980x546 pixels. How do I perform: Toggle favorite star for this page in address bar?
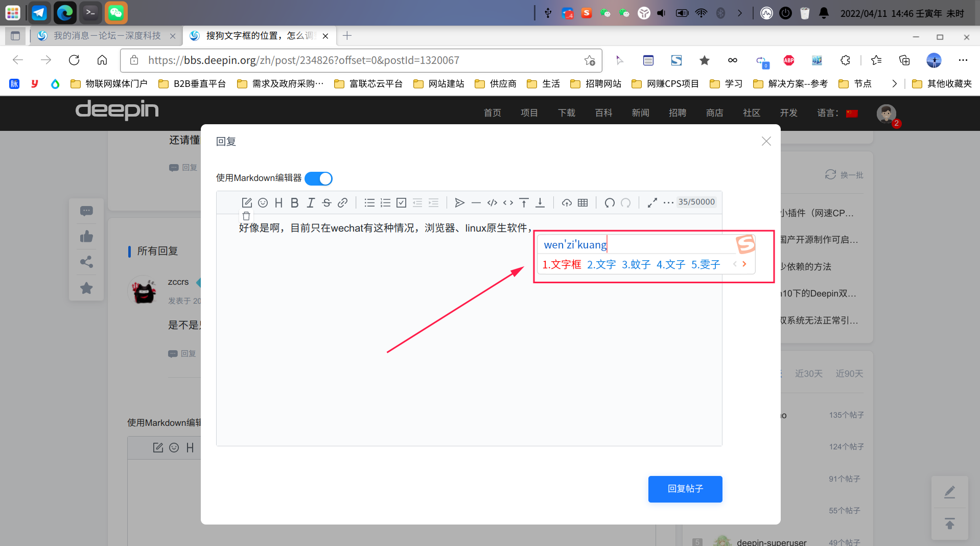(x=590, y=60)
